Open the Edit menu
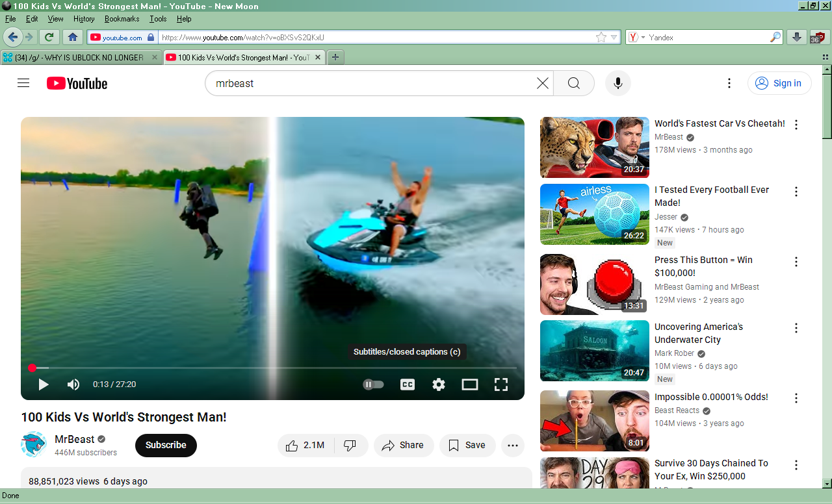Screen dimensions: 832x504 coord(32,19)
